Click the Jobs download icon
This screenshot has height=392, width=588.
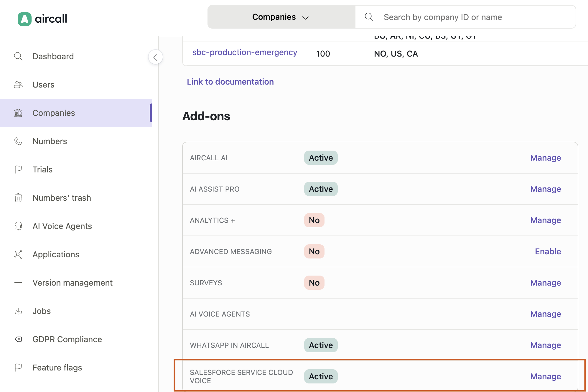click(18, 311)
